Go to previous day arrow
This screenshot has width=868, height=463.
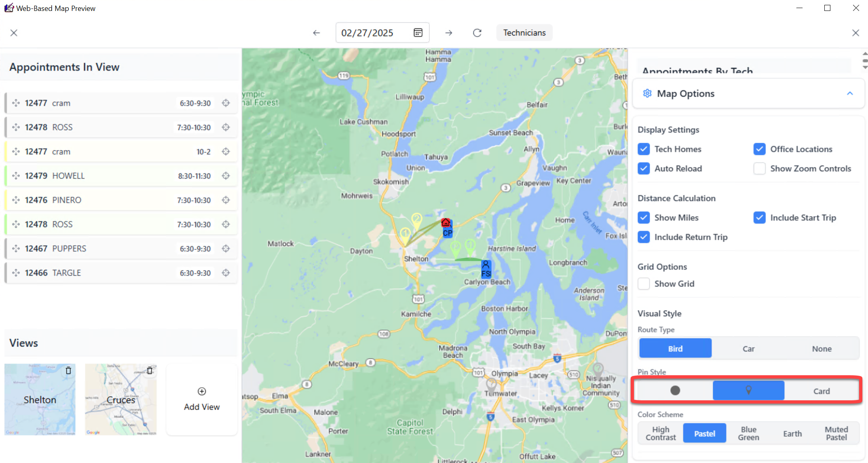[x=317, y=33]
